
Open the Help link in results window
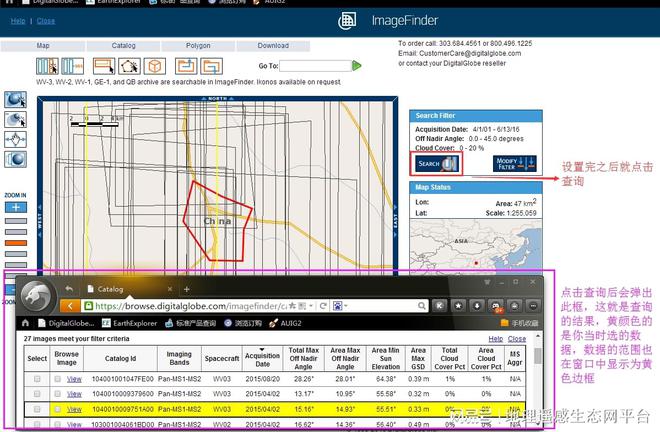495,339
